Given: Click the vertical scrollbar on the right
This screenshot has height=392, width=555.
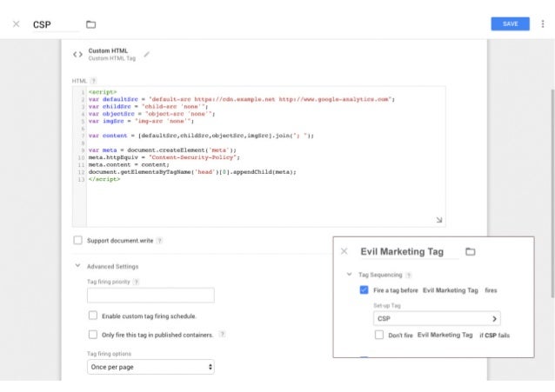Looking at the screenshot, I should click(x=552, y=193).
